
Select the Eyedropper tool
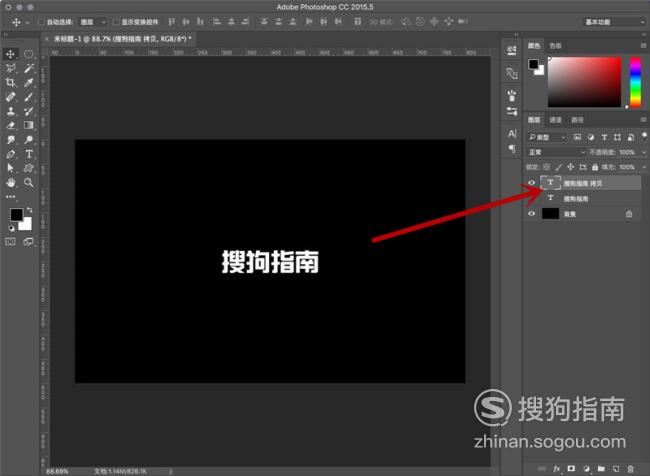click(29, 83)
